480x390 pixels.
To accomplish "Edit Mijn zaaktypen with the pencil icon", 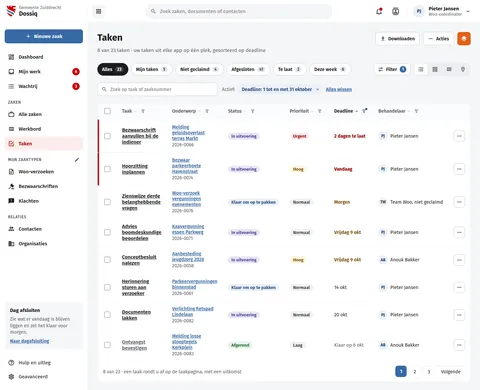I will pos(77,160).
